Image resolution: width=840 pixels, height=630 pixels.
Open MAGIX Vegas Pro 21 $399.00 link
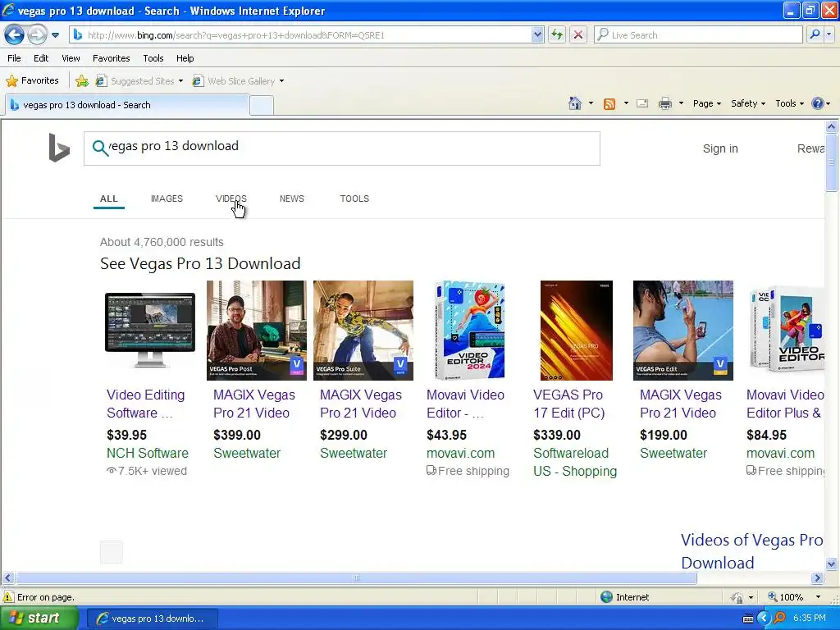[254, 404]
